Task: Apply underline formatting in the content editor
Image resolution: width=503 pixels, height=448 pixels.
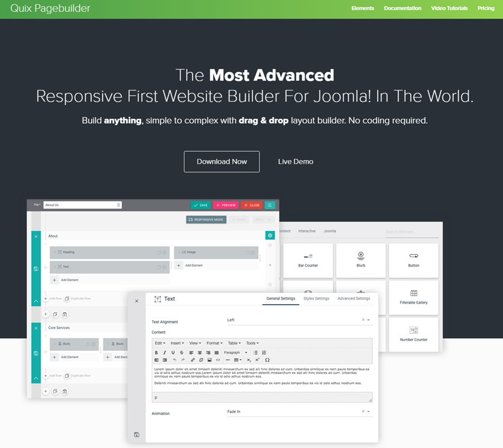Action: click(173, 353)
